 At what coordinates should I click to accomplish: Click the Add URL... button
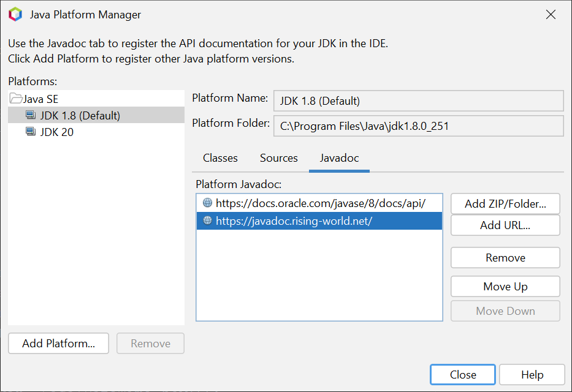point(505,225)
